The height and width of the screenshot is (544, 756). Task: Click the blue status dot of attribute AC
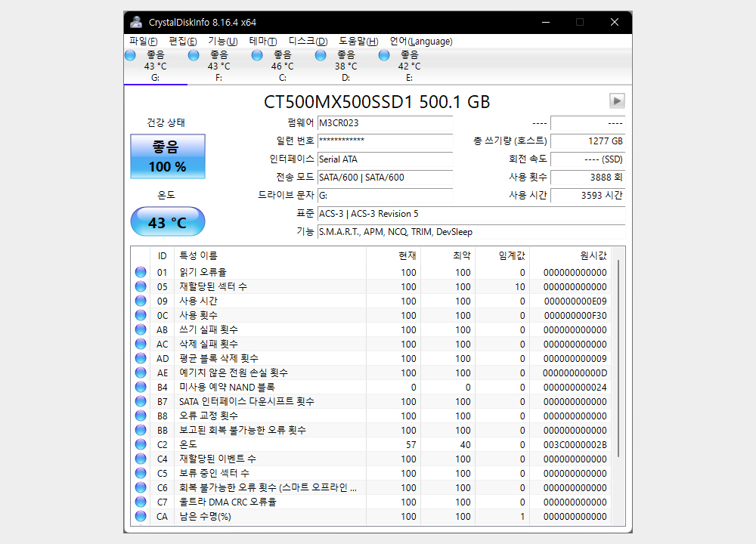pyautogui.click(x=141, y=344)
